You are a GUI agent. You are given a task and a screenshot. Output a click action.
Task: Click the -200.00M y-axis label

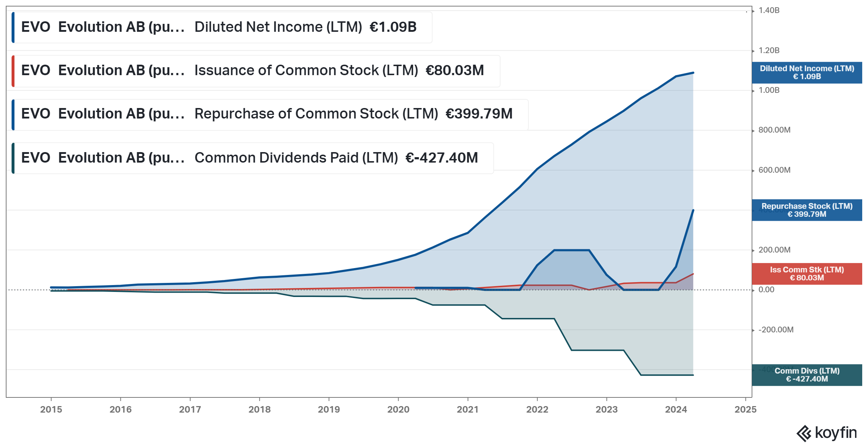click(x=776, y=330)
